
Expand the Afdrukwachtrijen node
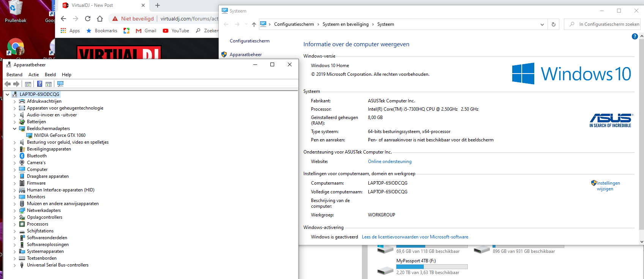tap(14, 101)
